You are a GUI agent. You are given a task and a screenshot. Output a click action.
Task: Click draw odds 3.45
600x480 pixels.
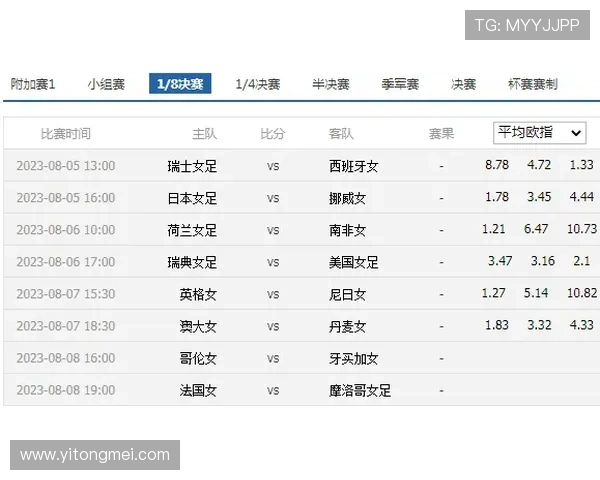point(539,197)
